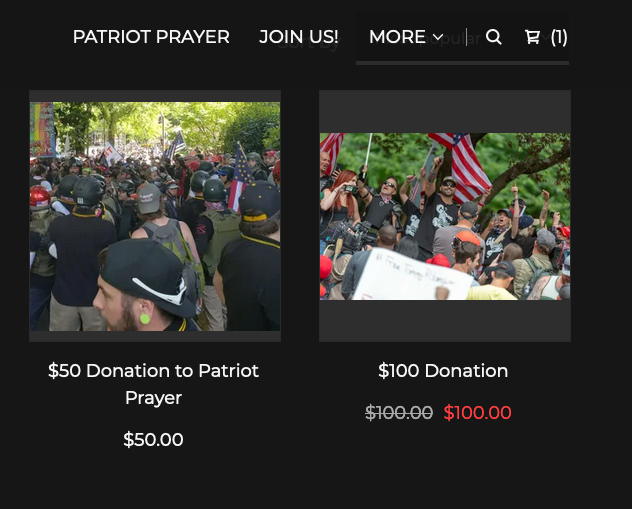632x509 pixels.
Task: Open the $100 Donation flag-waving photo
Action: click(x=445, y=216)
